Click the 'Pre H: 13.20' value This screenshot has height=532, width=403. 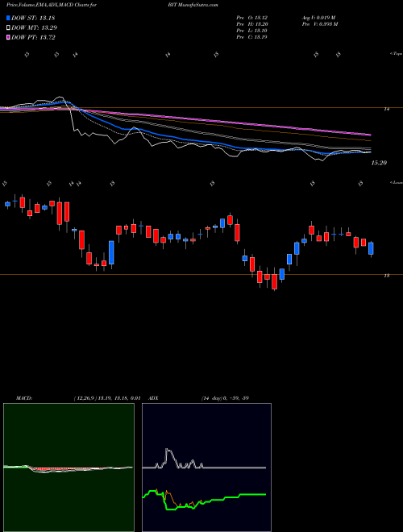[x=251, y=24]
